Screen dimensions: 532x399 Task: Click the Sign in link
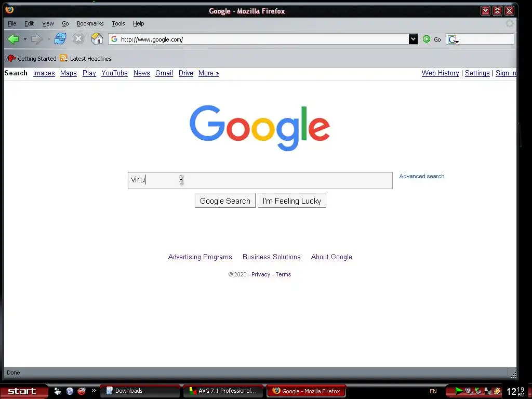(x=506, y=73)
